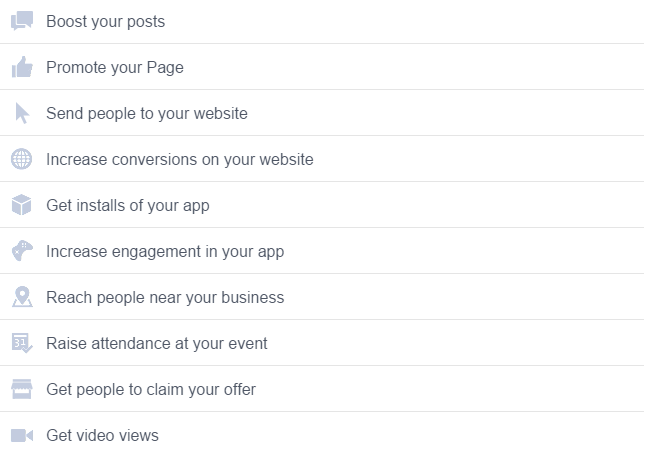The width and height of the screenshot is (645, 454).
Task: Click the storefront icon for offer claims
Action: 22,389
